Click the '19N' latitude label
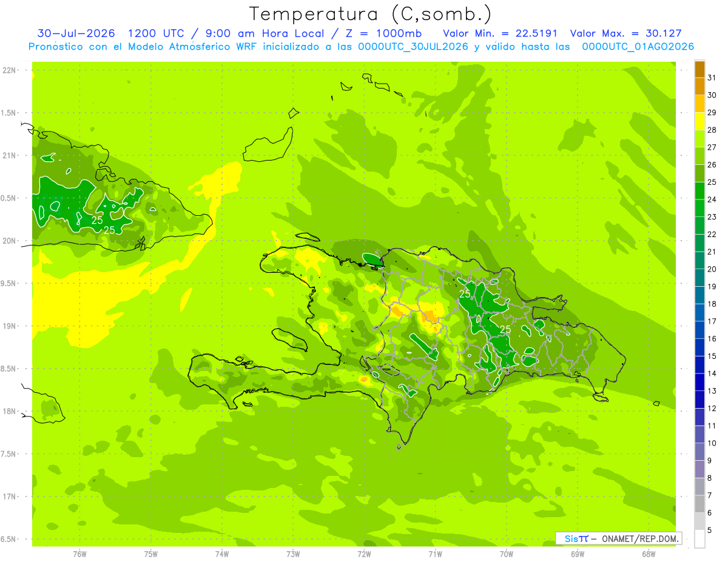The width and height of the screenshot is (728, 562). 9,326
